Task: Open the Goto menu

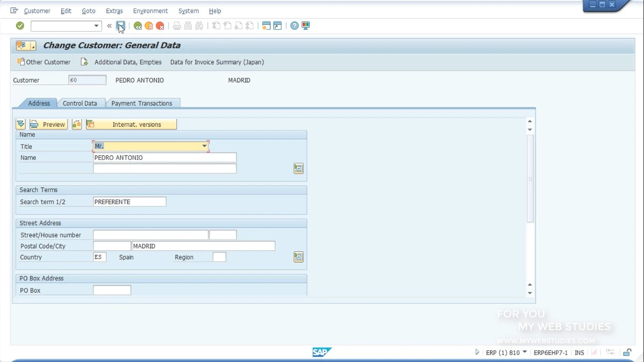Action: [89, 11]
